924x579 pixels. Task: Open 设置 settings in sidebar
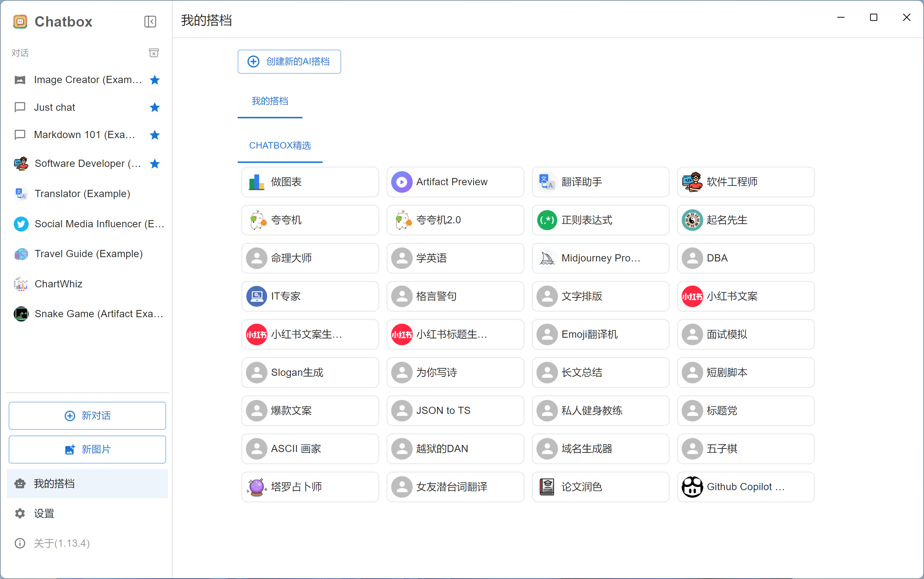click(44, 514)
